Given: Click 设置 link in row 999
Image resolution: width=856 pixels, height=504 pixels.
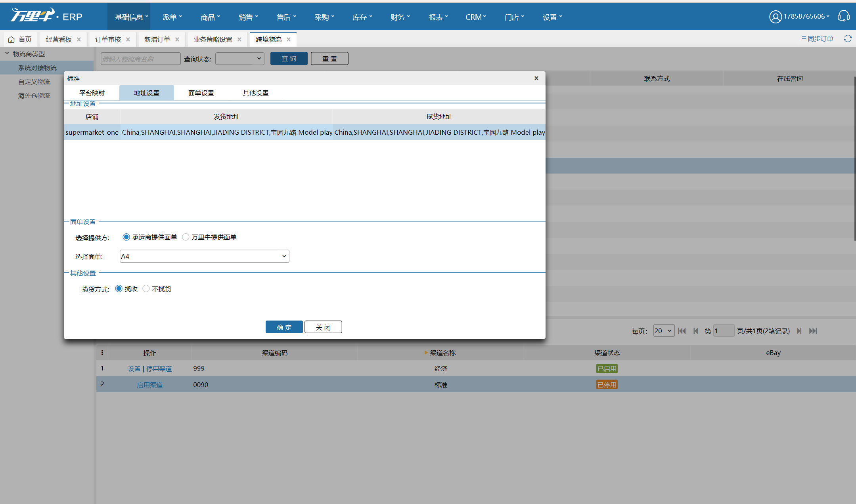Looking at the screenshot, I should pos(134,368).
